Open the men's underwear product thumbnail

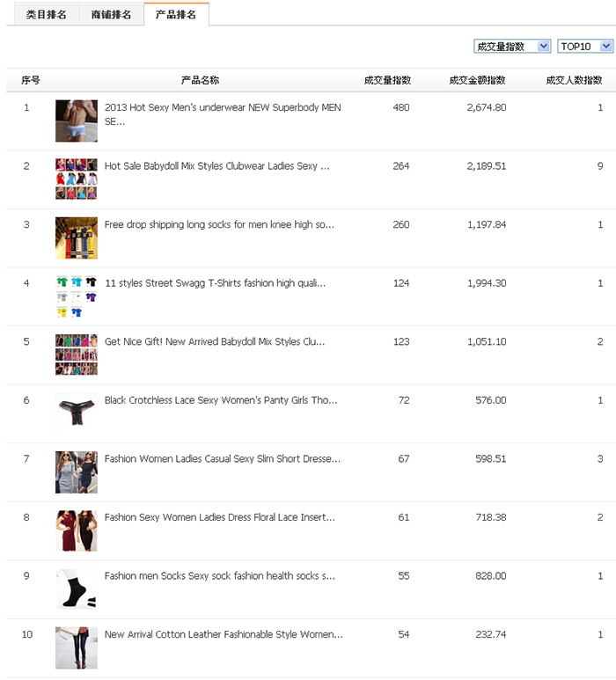[x=77, y=121]
